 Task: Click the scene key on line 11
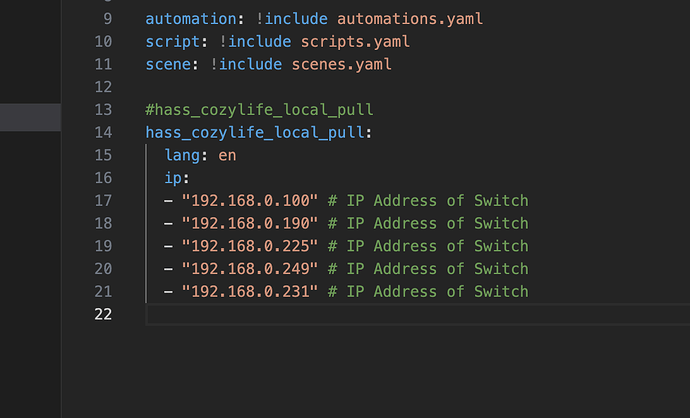tap(168, 64)
